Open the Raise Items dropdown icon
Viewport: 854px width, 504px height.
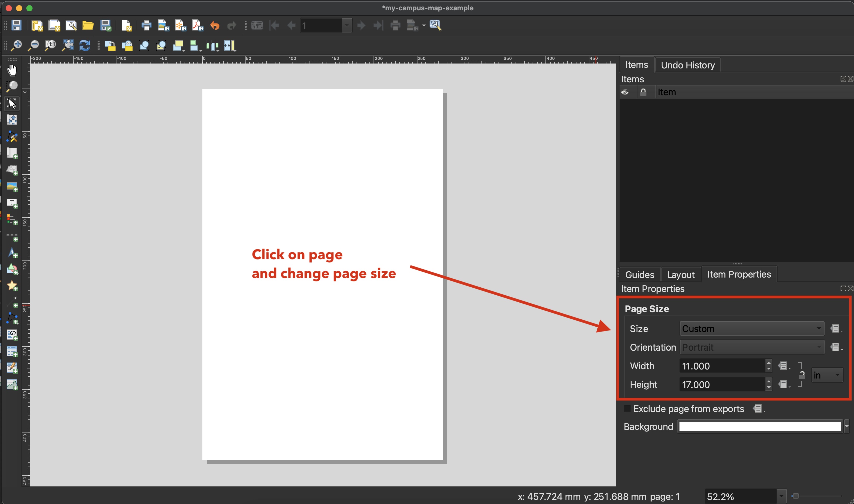[x=179, y=45]
